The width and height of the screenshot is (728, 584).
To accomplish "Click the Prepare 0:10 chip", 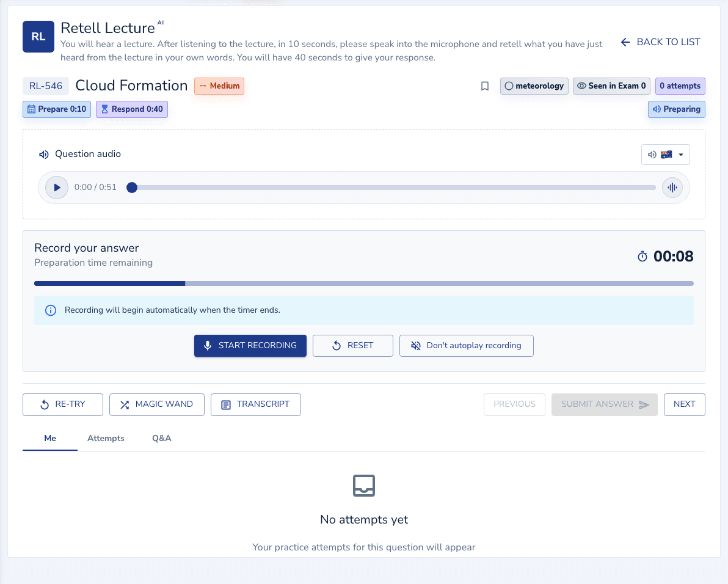I will pyautogui.click(x=57, y=109).
